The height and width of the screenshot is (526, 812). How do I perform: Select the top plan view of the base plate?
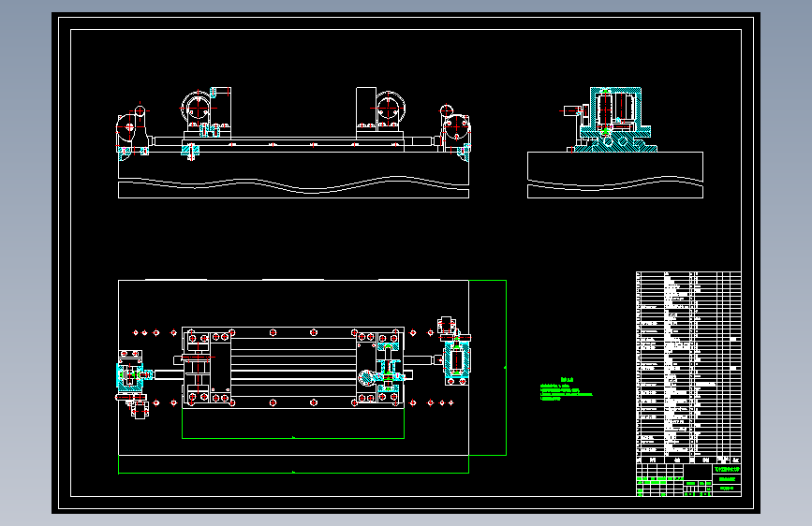tap(293, 368)
